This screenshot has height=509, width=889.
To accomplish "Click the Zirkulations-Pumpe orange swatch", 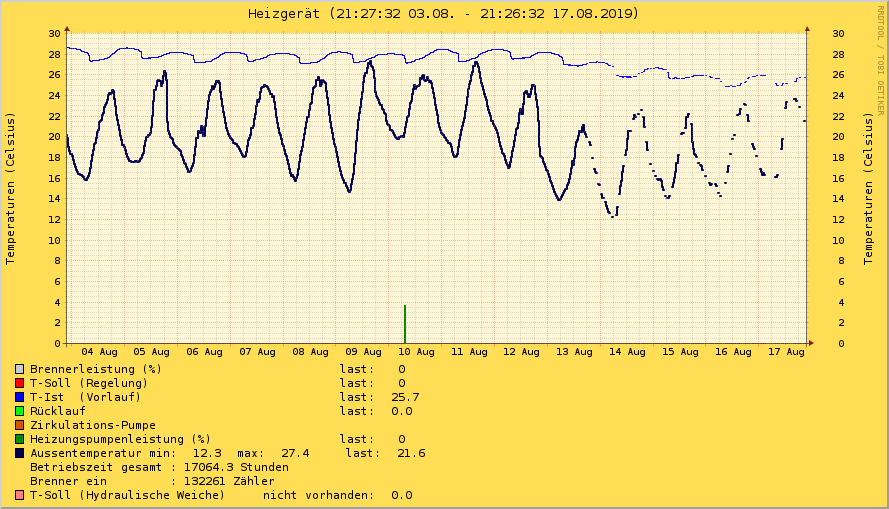I will (x=20, y=425).
